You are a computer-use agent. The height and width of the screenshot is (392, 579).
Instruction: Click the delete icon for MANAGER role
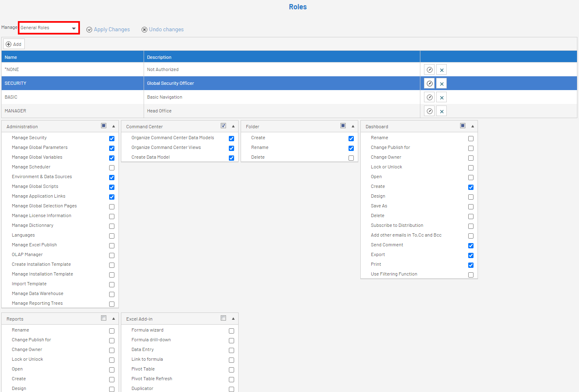[x=441, y=111]
